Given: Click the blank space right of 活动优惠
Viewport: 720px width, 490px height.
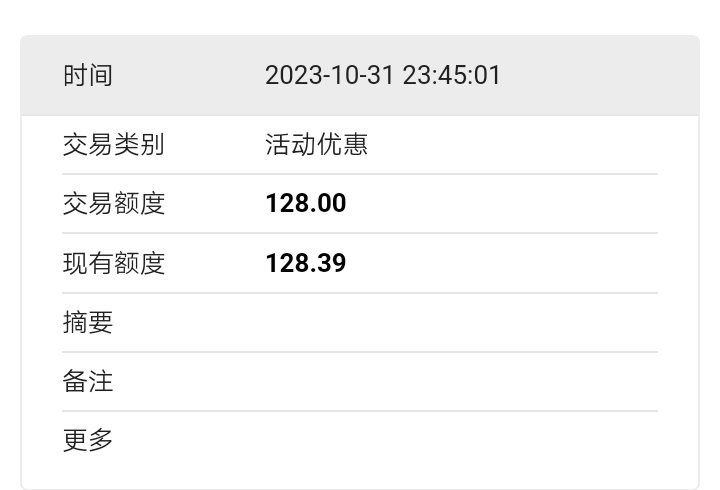Looking at the screenshot, I should point(513,145).
